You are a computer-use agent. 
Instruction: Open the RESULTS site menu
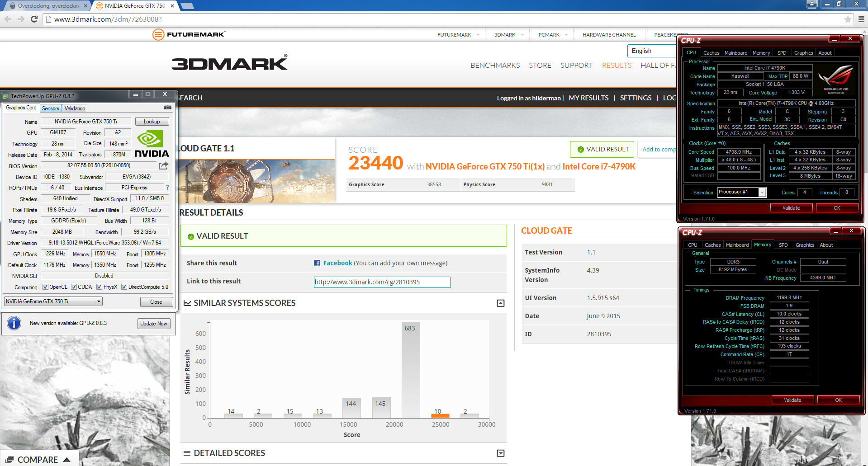(617, 66)
